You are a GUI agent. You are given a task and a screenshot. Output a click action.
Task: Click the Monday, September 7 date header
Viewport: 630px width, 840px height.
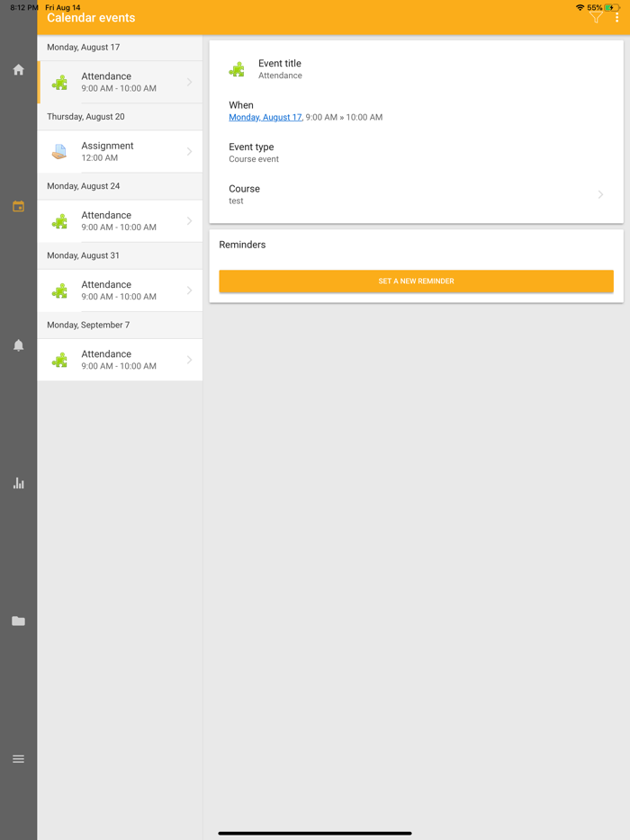[x=88, y=326]
